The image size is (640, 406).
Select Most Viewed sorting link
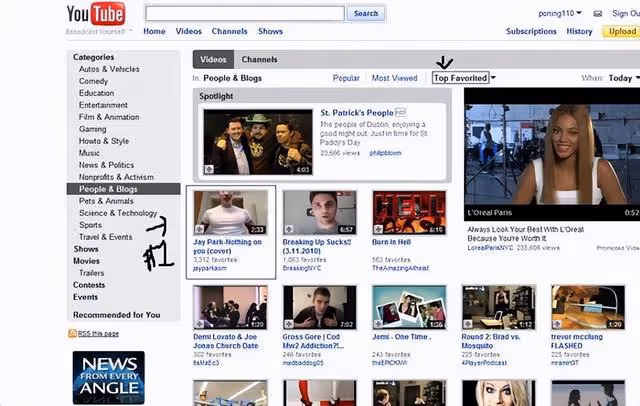(394, 78)
